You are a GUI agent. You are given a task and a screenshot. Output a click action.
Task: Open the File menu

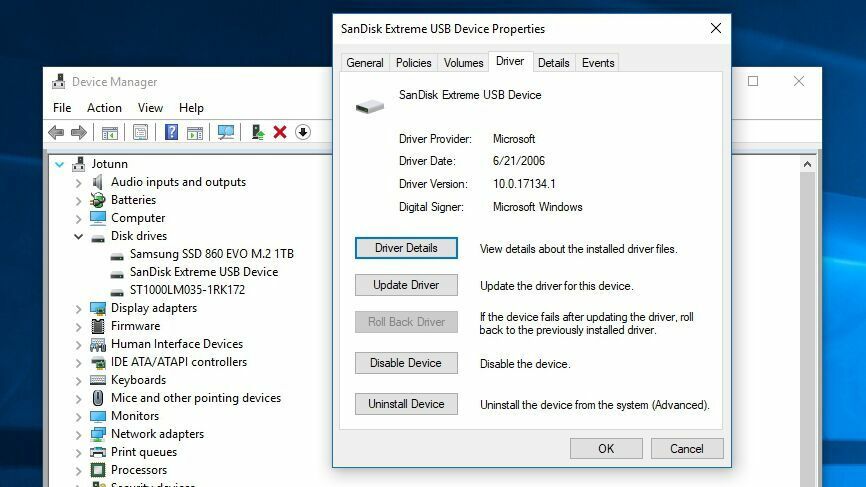coord(62,108)
